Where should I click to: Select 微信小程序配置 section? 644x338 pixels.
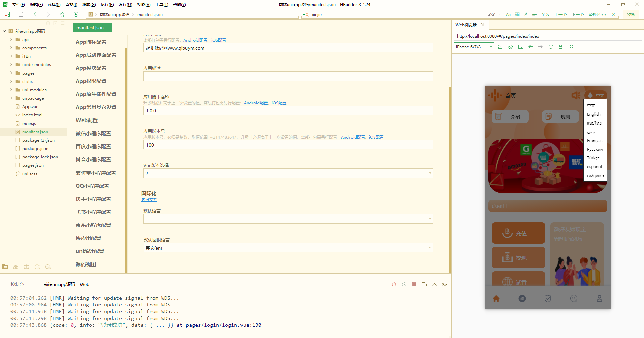[93, 133]
